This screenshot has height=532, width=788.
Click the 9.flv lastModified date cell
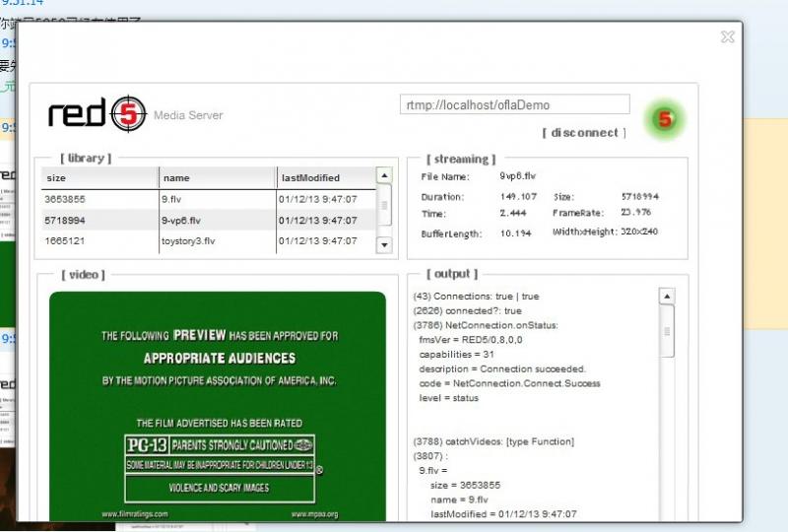point(318,199)
